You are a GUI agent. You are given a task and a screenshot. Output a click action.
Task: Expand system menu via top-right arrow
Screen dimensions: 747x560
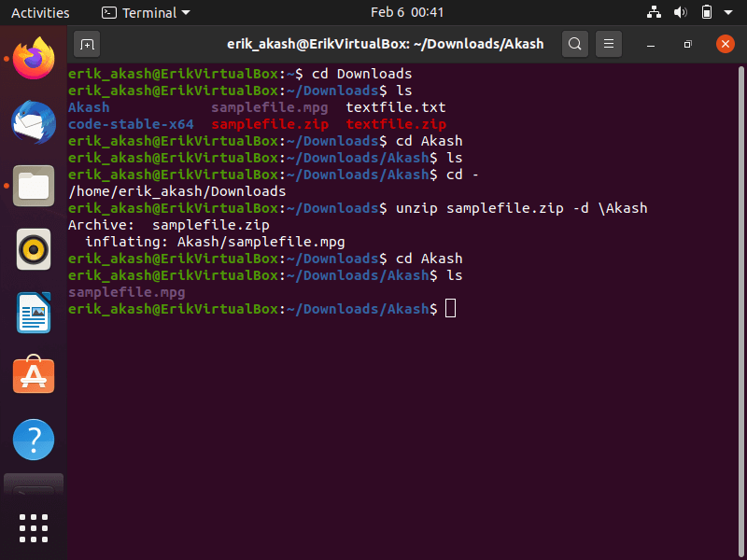tap(728, 12)
